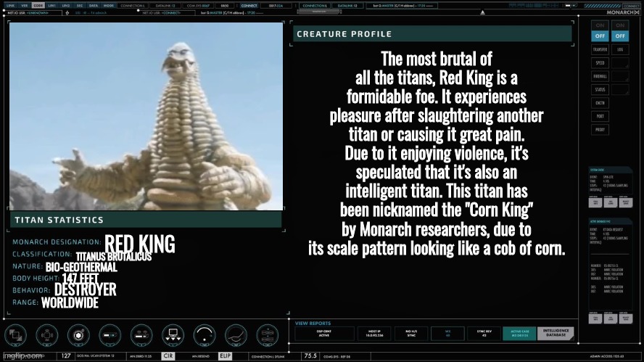
Task: Open the MODE tab
Action: [109, 6]
